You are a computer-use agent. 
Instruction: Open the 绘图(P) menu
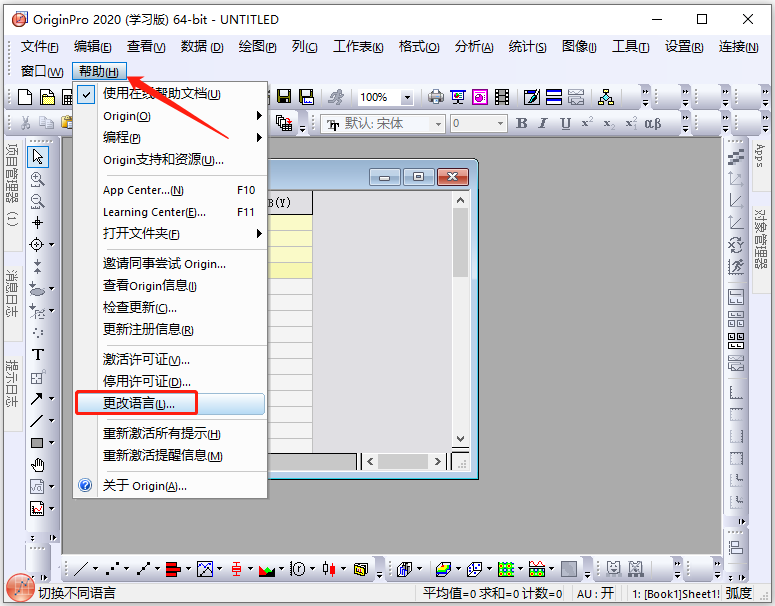pyautogui.click(x=257, y=47)
